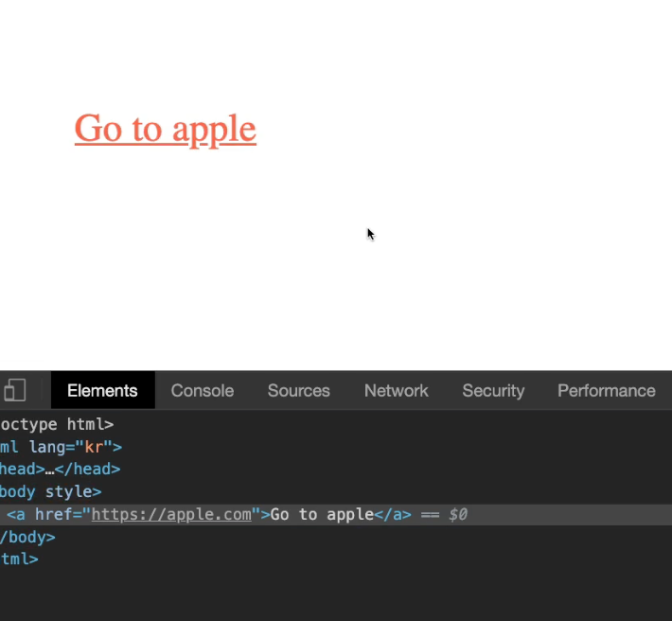Open the Elements tab
This screenshot has width=672, height=621.
coord(102,390)
